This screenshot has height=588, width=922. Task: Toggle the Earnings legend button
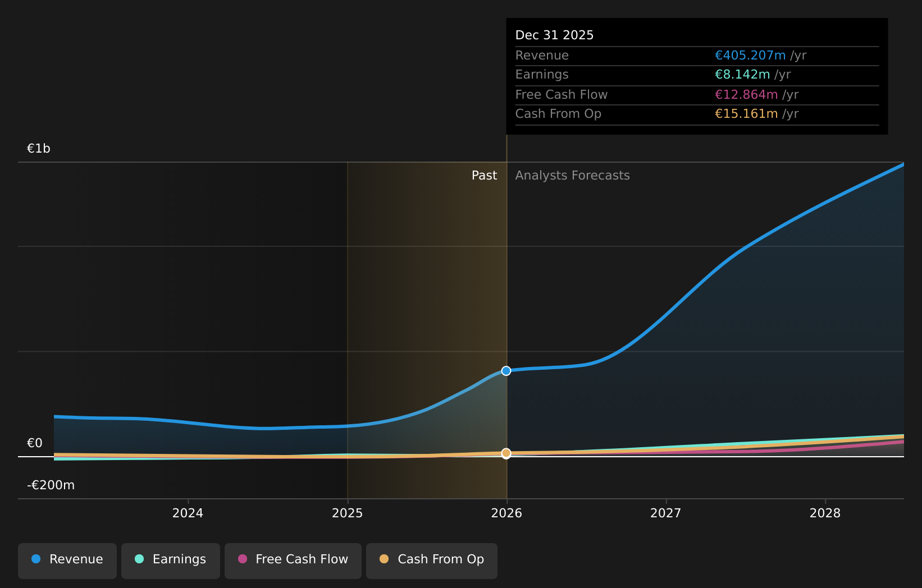coord(171,561)
